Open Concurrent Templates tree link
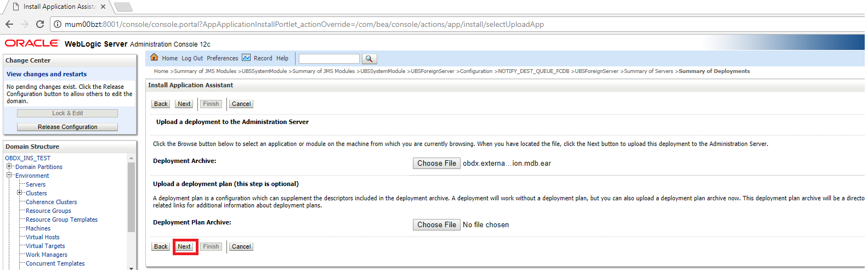Image resolution: width=868 pixels, height=270 pixels. pos(55,263)
